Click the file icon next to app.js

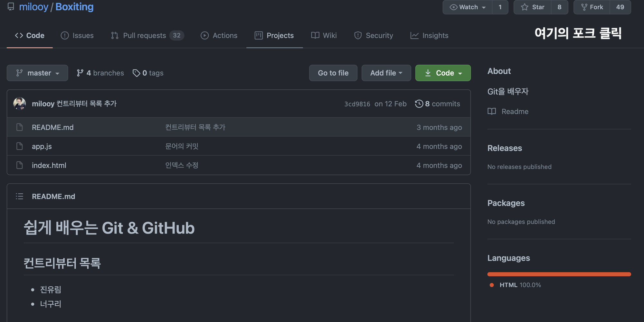click(20, 146)
